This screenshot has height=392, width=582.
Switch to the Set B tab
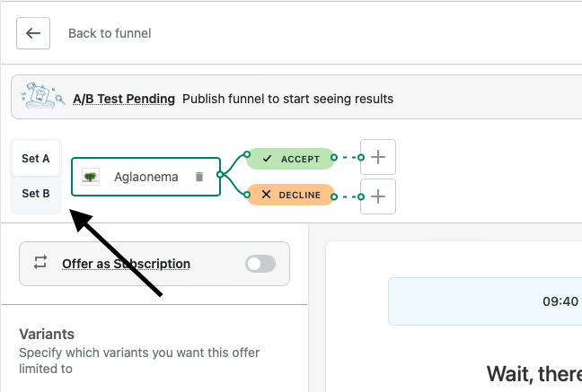pyautogui.click(x=36, y=193)
